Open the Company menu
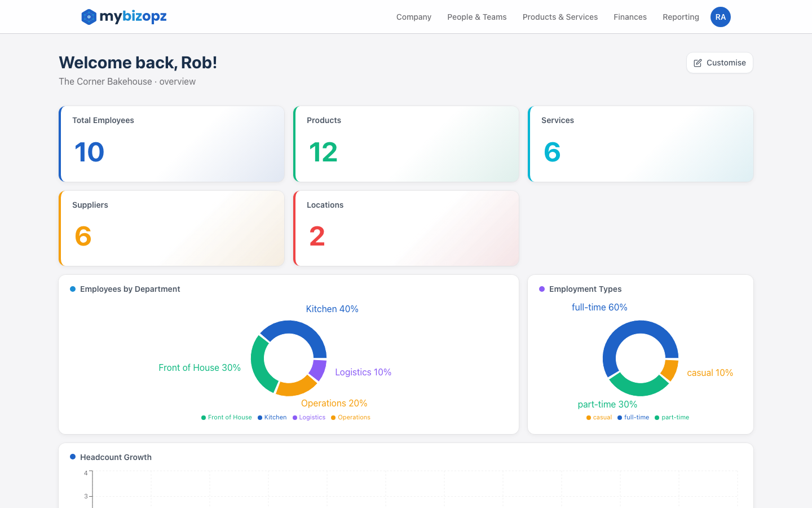 [413, 17]
